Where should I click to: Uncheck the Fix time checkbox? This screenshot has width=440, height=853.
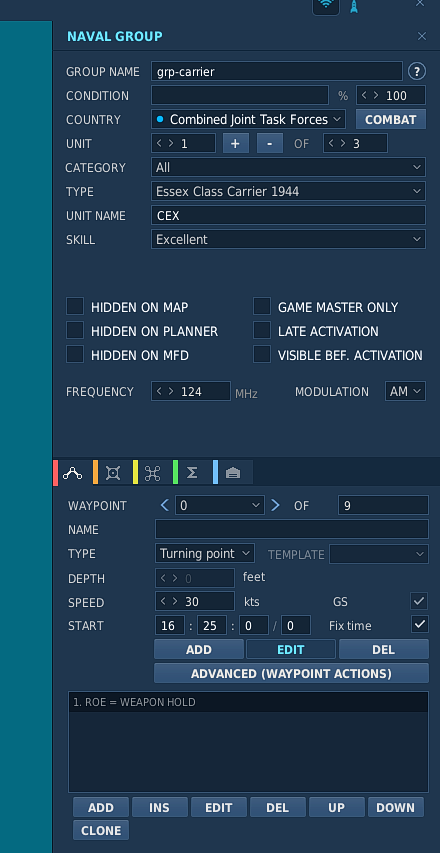click(x=419, y=625)
